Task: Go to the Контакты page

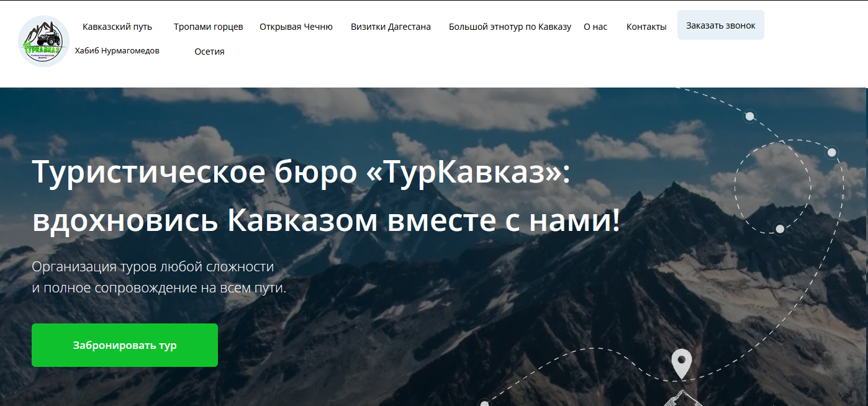Action: [646, 27]
